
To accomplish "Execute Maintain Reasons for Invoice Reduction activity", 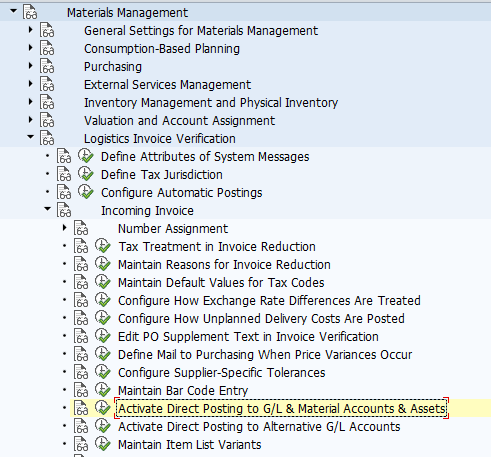I will point(103,264).
